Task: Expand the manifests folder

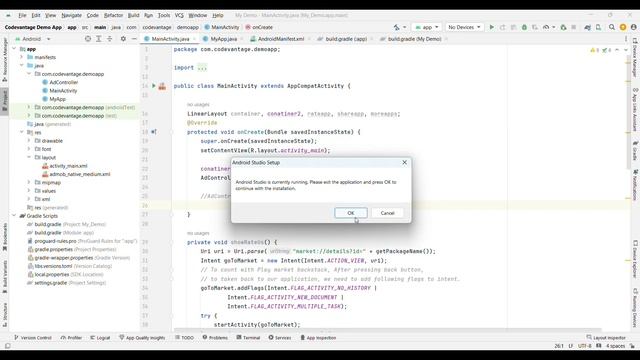Action: [x=22, y=57]
